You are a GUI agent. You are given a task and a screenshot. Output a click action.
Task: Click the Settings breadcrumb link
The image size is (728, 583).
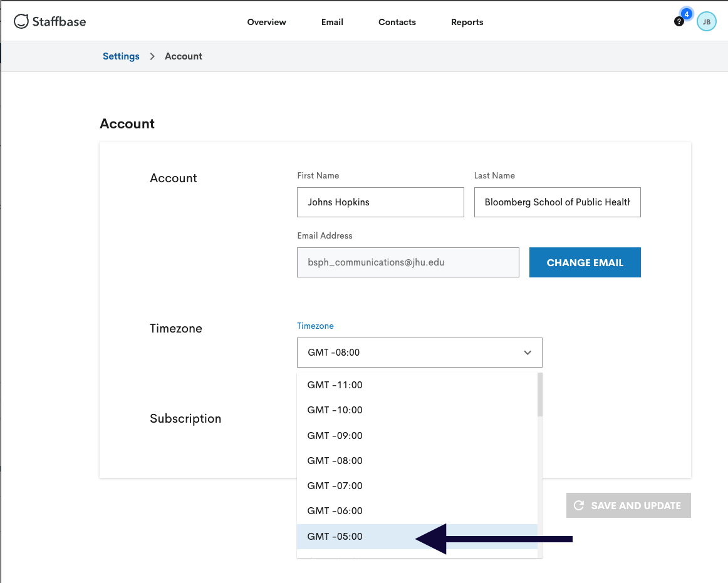(121, 56)
